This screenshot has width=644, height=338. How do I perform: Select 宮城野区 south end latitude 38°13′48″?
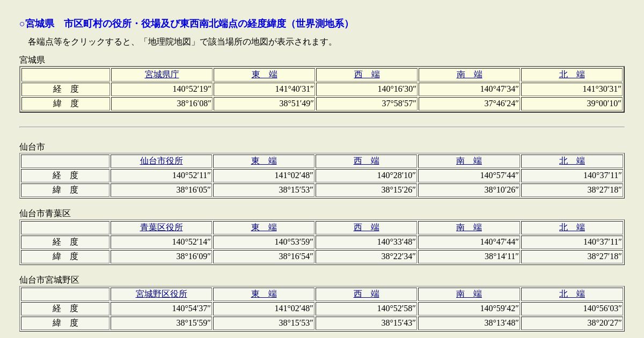pyautogui.click(x=501, y=323)
